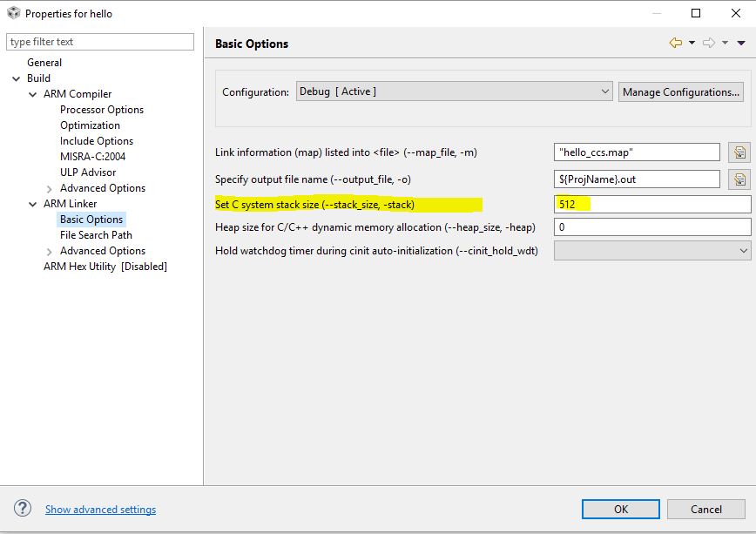Select Advanced Options under ARM Linker
The image size is (756, 534).
pyautogui.click(x=103, y=251)
